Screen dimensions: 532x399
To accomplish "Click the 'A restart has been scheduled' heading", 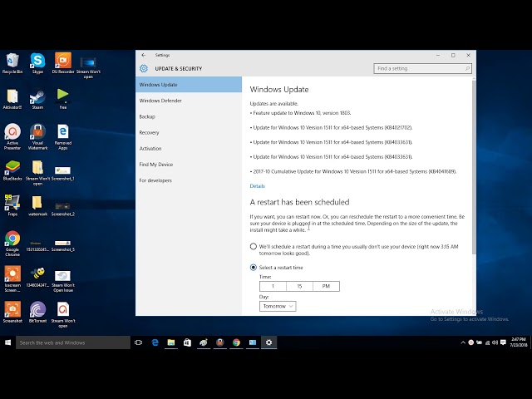I will tap(299, 202).
